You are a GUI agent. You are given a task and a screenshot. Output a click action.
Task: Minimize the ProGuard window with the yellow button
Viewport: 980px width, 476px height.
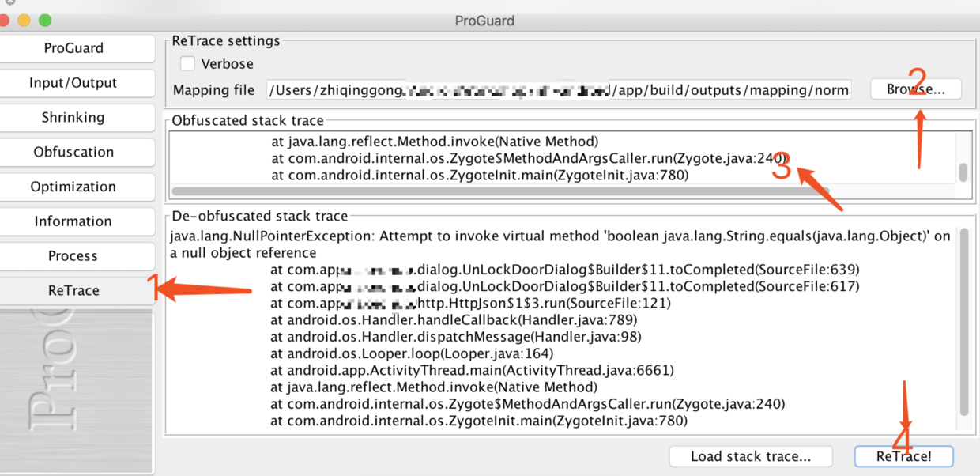[x=24, y=21]
